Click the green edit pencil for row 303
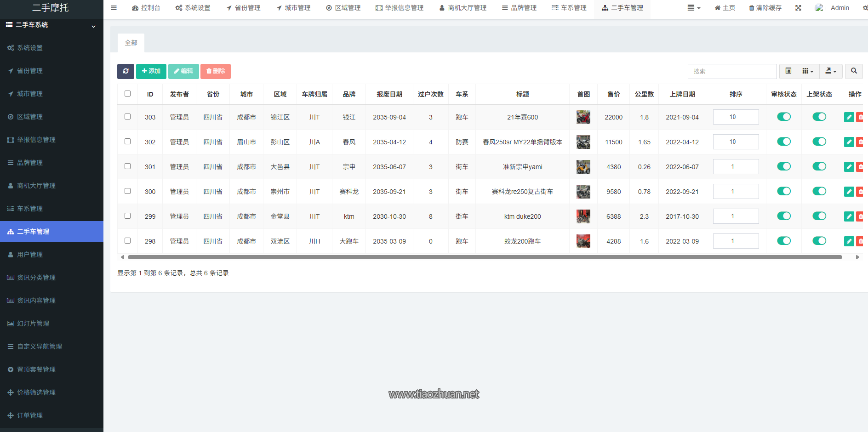868x432 pixels. coord(849,117)
